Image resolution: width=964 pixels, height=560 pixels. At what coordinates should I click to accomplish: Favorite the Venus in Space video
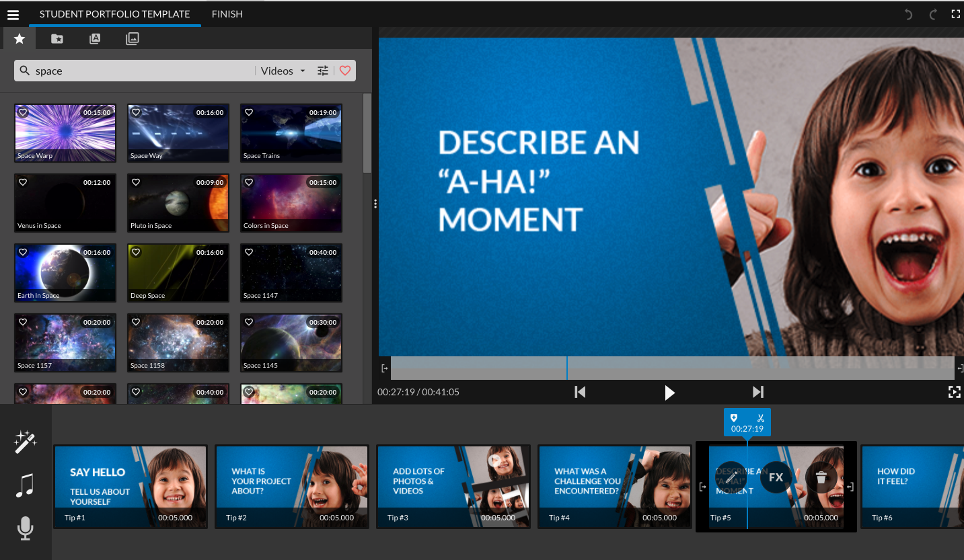click(23, 182)
